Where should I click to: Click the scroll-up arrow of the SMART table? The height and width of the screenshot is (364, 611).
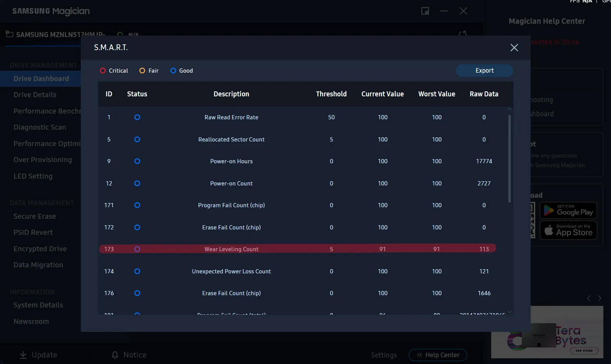(x=510, y=109)
